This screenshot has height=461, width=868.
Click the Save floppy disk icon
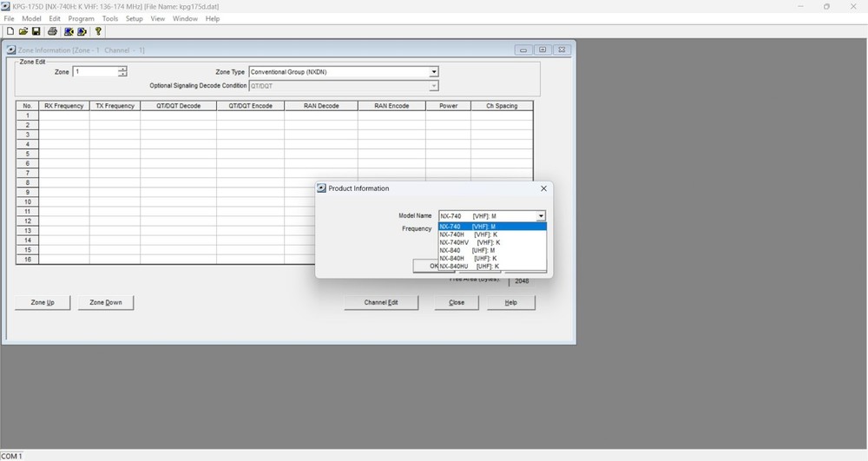tap(36, 31)
